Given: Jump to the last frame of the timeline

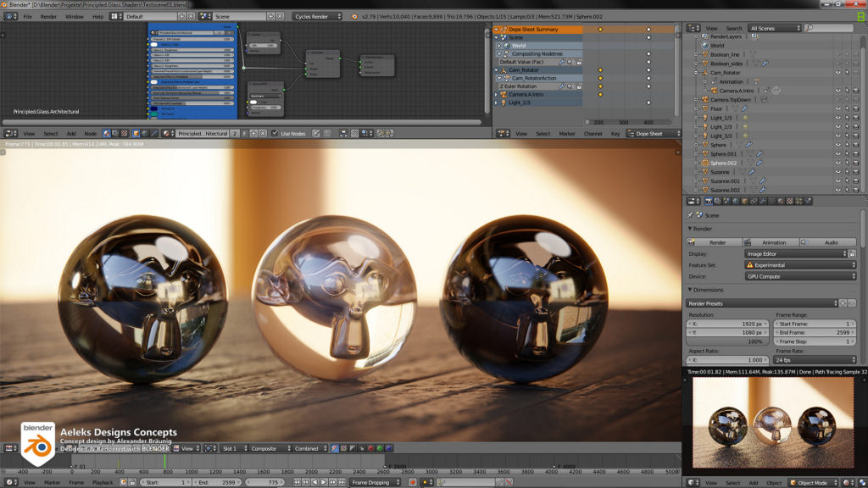Looking at the screenshot, I should point(342,482).
